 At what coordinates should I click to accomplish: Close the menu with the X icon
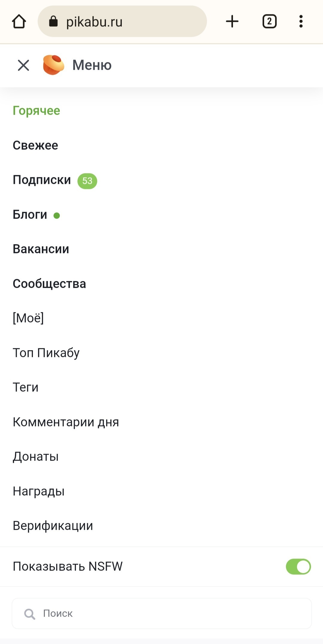tap(23, 65)
